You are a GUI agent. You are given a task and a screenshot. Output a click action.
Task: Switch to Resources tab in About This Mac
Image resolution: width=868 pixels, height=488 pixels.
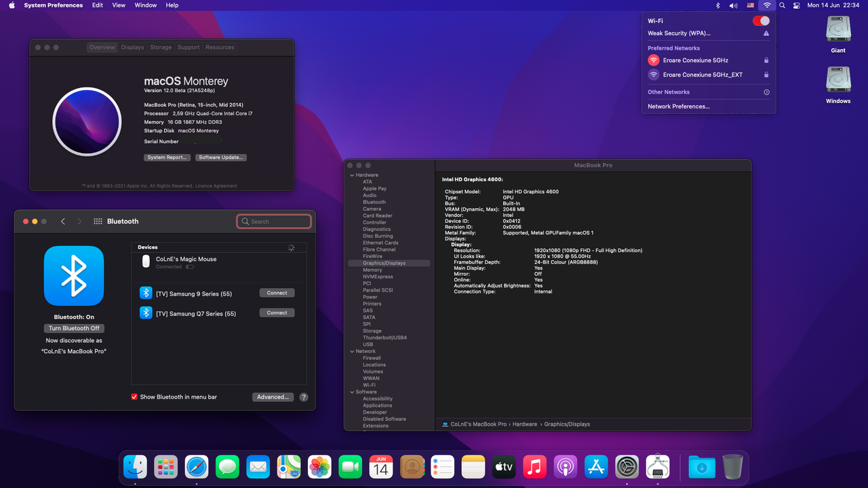click(x=220, y=47)
